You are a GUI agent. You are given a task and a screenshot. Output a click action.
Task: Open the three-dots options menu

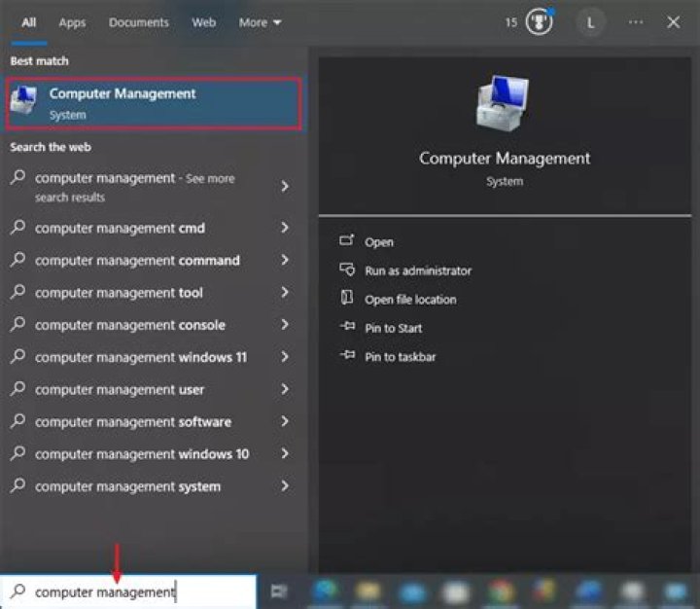(635, 22)
